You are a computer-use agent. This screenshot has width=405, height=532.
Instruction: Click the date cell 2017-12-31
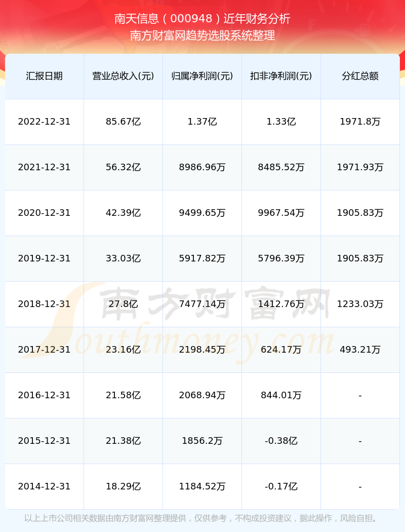point(45,350)
